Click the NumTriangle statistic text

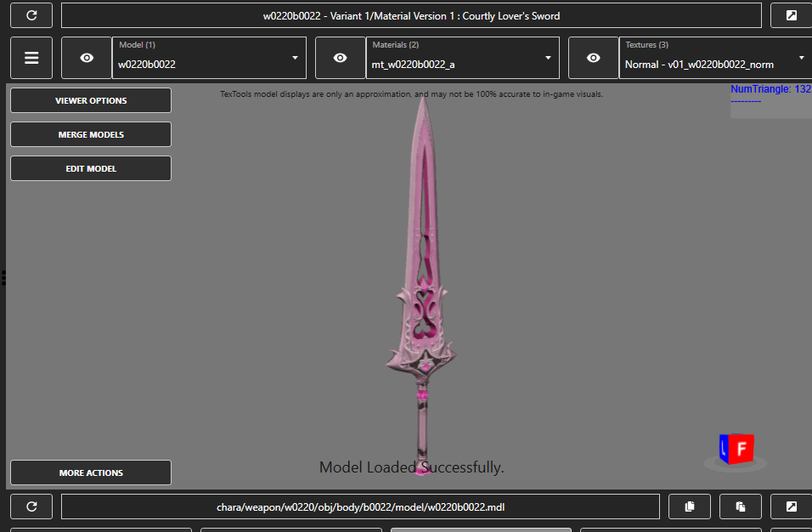click(x=771, y=89)
